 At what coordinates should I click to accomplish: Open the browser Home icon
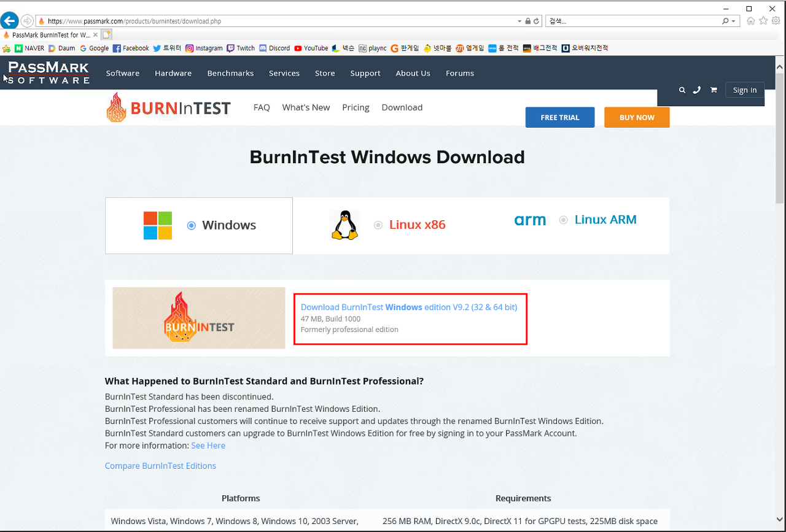[x=750, y=21]
